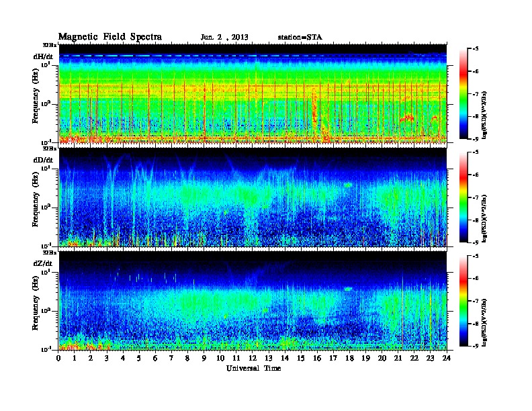Click the dD/dt panel label
The height and width of the screenshot is (411, 532).
click(x=43, y=160)
